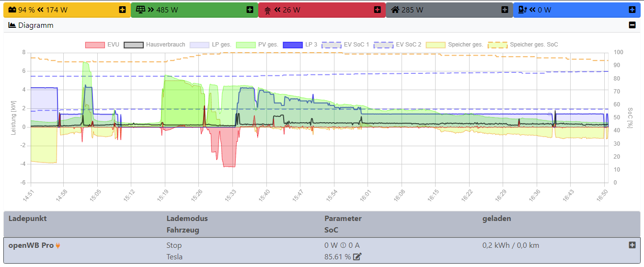This screenshot has height=267, width=644.
Task: Click the 94 % battery value
Action: click(x=26, y=10)
